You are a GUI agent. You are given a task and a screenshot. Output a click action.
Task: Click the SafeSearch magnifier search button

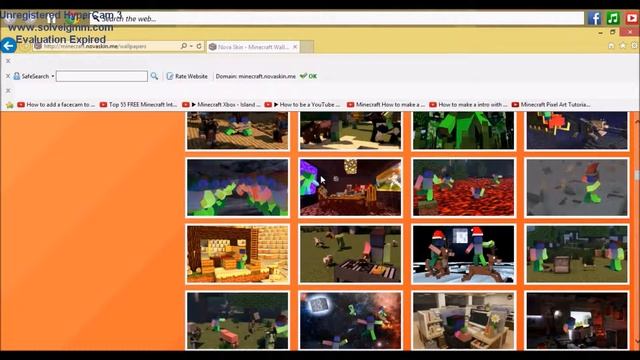coord(154,76)
